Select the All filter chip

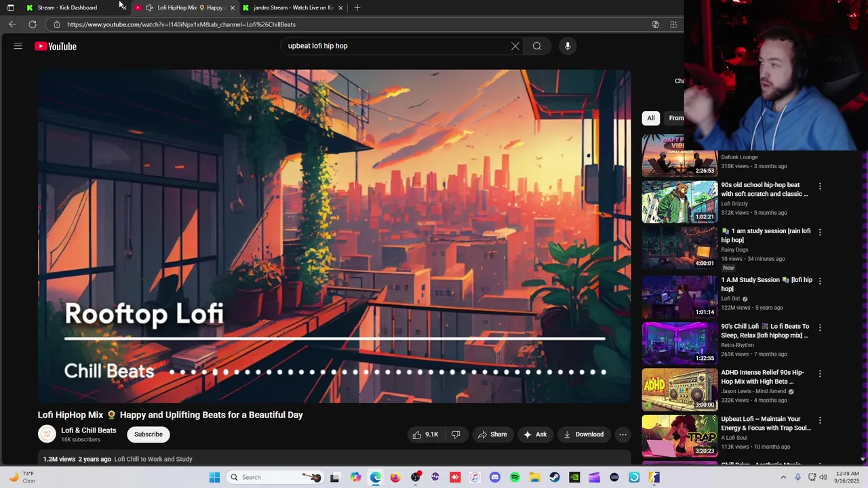tap(651, 118)
